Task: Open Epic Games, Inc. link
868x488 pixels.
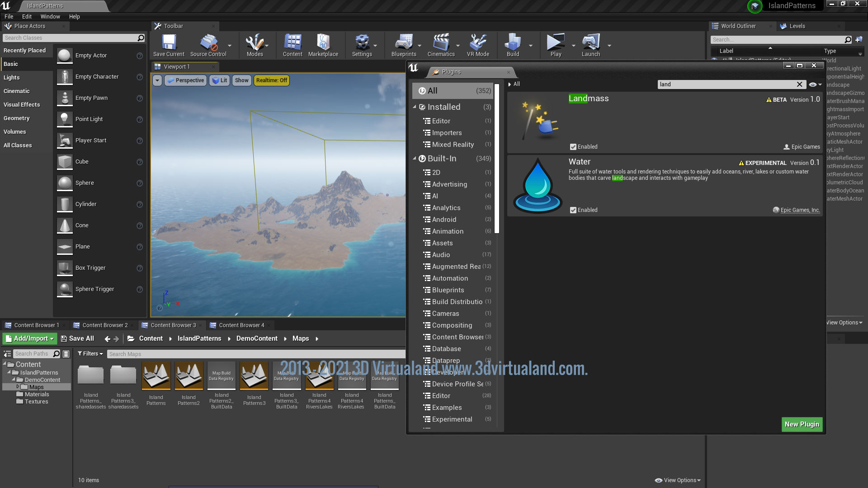Action: (x=800, y=210)
